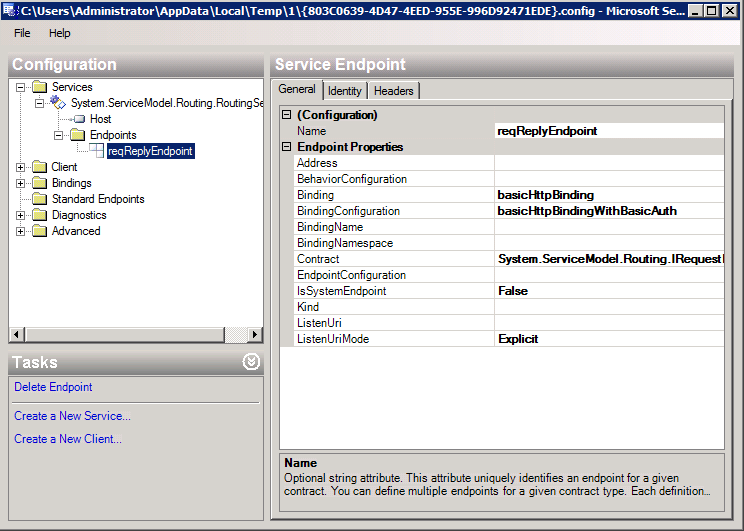Click the Diagnostics folder icon
Image resolution: width=744 pixels, height=531 pixels.
[40, 215]
